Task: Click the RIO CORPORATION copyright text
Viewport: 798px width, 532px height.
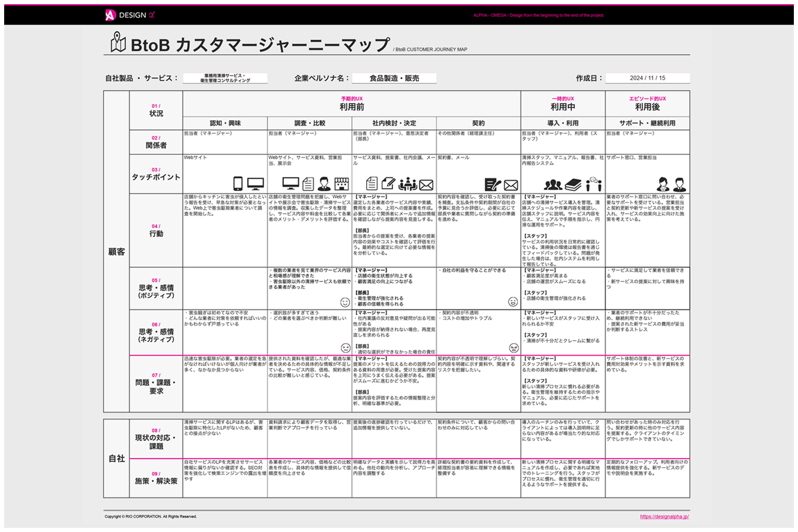Action: [150, 517]
